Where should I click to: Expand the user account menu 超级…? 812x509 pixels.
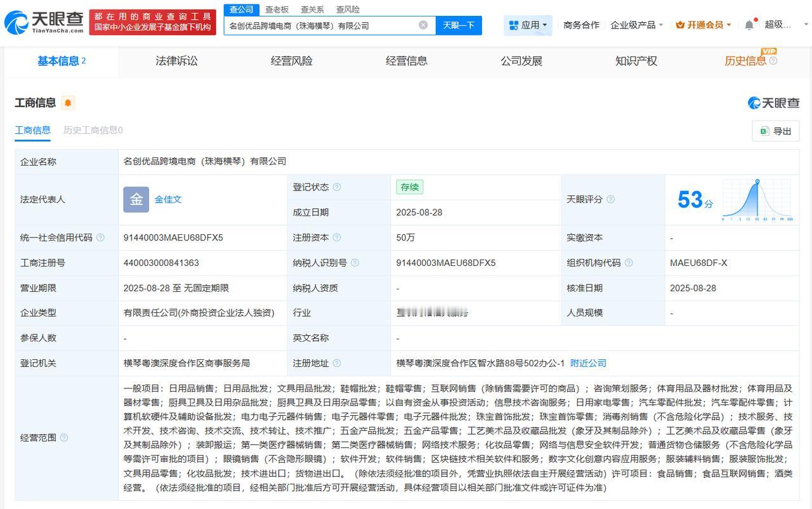click(x=787, y=25)
